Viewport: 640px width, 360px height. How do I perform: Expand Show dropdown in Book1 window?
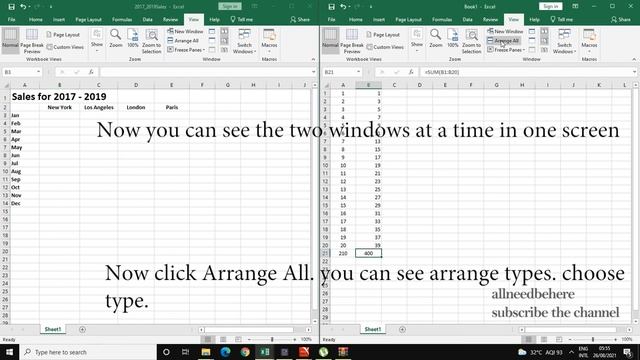pos(417,41)
